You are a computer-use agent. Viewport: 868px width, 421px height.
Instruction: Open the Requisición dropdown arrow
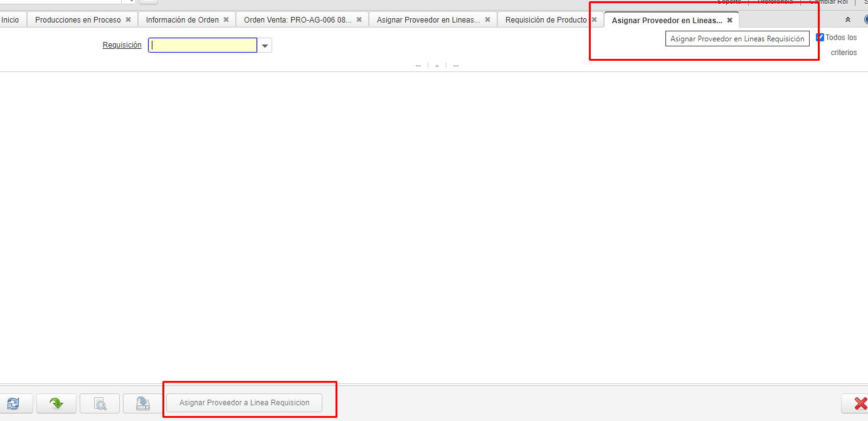(x=265, y=46)
